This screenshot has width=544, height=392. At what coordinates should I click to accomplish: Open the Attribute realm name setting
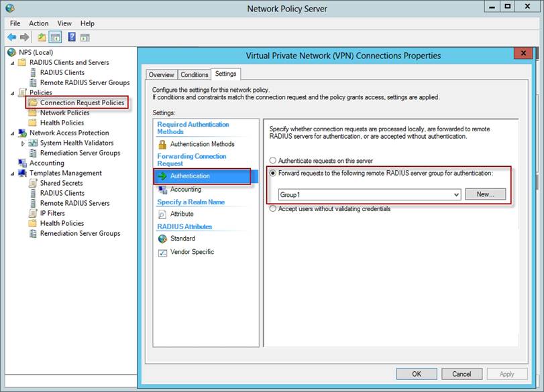(x=182, y=214)
